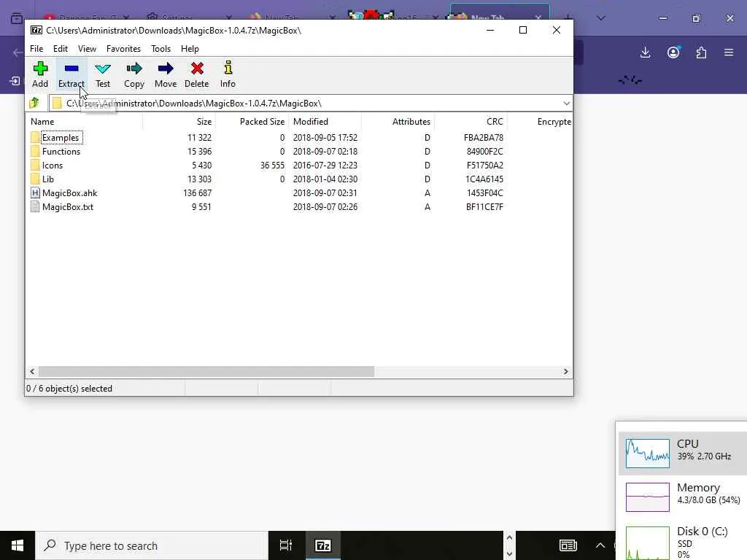Click the taskbar search box
The width and height of the screenshot is (747, 560).
[152, 545]
